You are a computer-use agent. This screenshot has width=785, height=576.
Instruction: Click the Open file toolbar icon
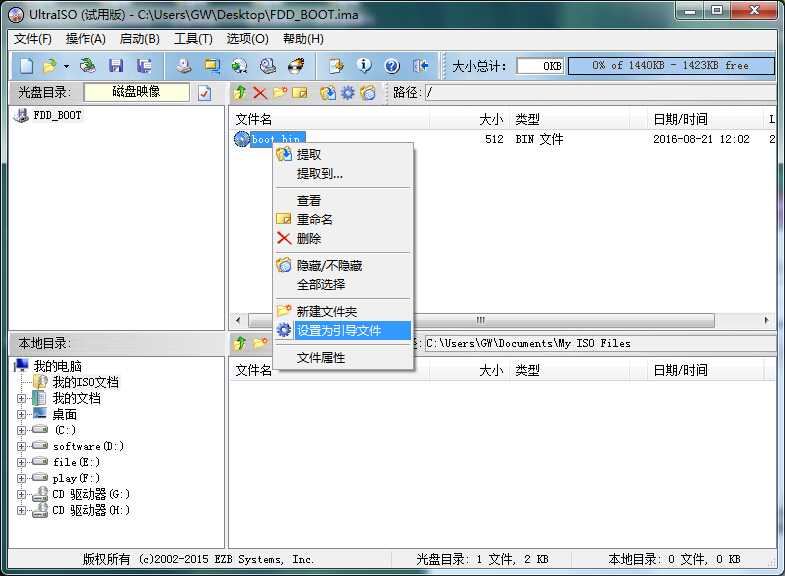point(50,66)
